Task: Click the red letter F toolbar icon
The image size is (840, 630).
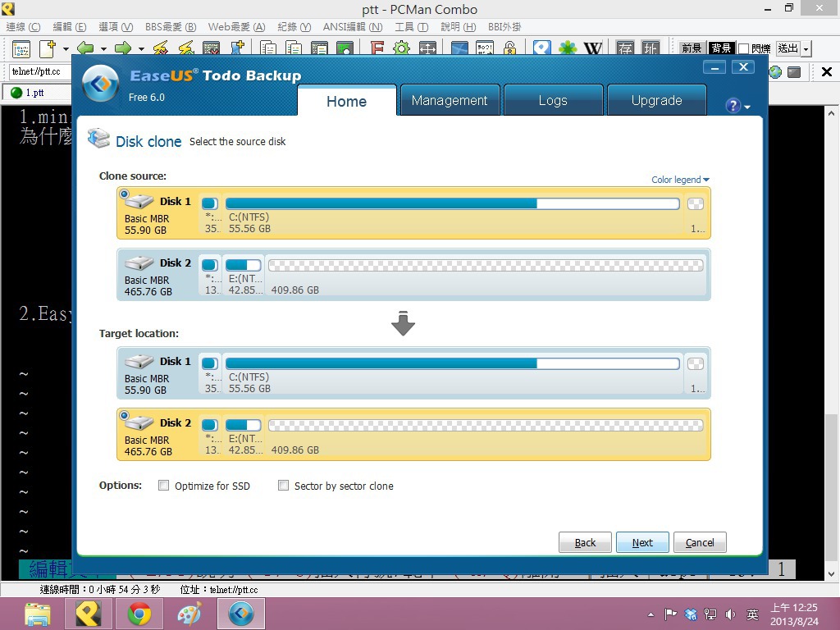Action: click(377, 48)
